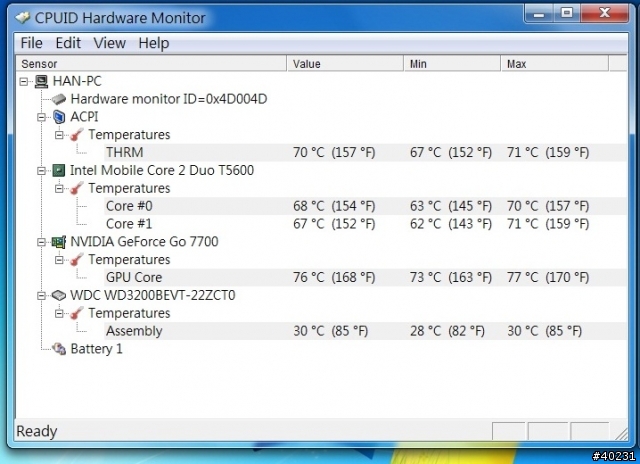Click the thermometer icon under NVIDIA GeForce Go 7700
This screenshot has width=640, height=464.
pos(76,260)
